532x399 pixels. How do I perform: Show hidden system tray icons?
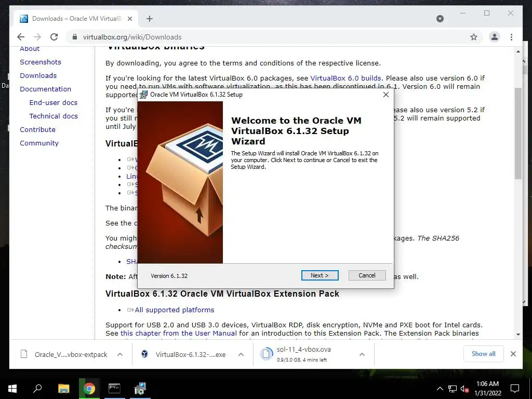[440, 389]
